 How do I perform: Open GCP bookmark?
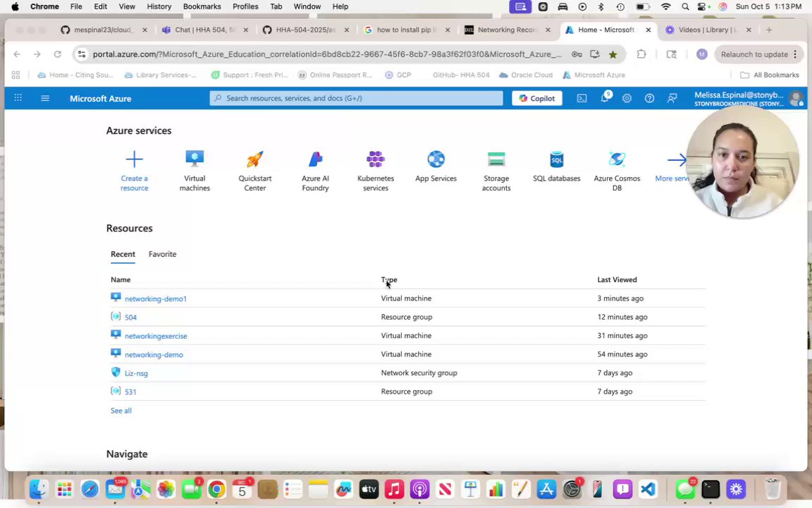[x=398, y=75]
